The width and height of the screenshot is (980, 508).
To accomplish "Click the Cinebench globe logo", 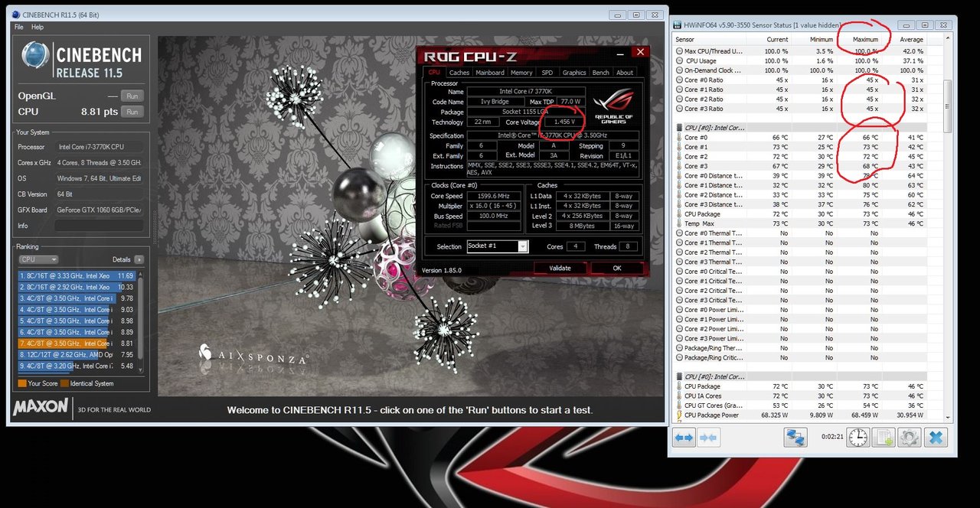I will tap(35, 57).
